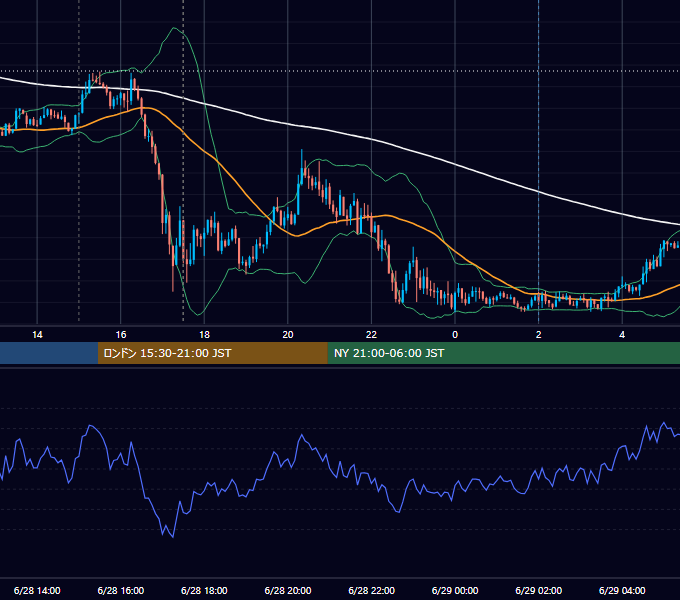
Task: Click the 6/28 22:00 date label
Action: (x=371, y=590)
